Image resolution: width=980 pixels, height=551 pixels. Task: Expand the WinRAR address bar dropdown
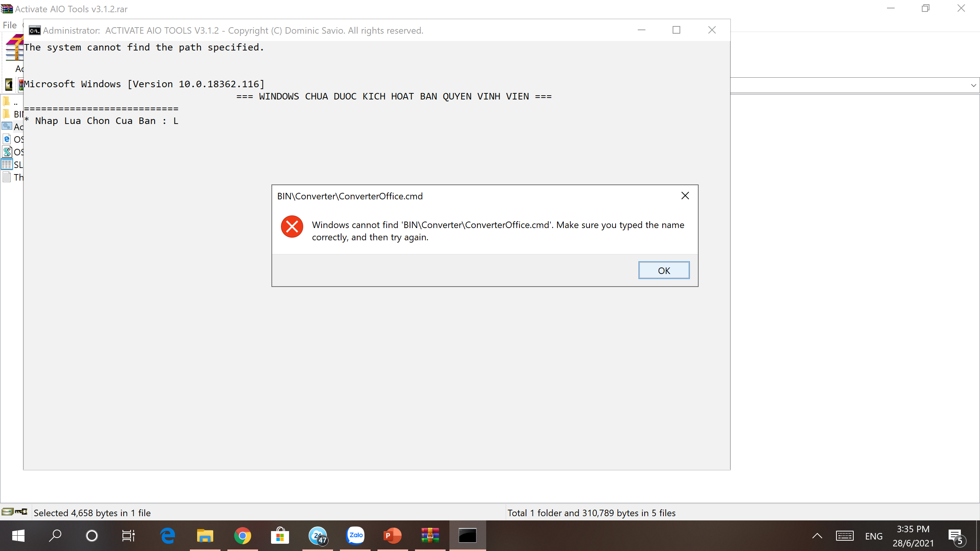click(x=973, y=85)
